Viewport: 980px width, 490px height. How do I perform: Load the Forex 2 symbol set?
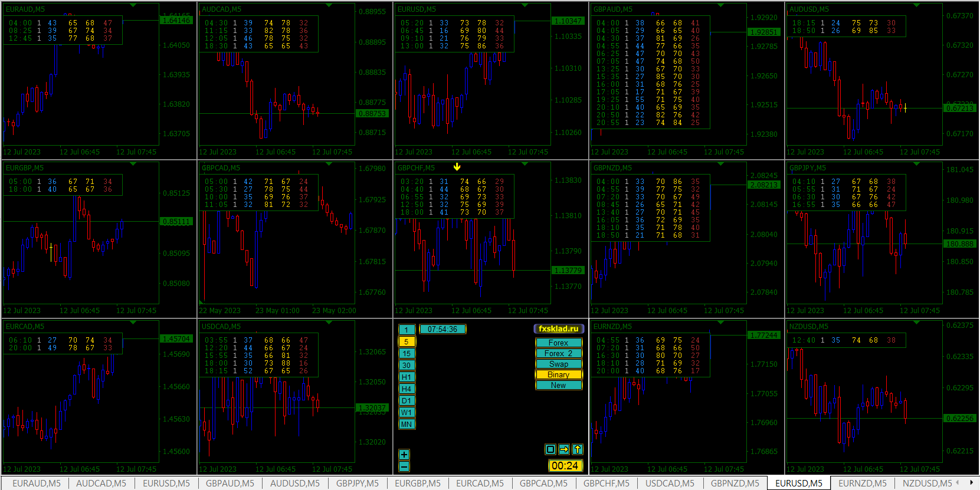click(x=559, y=353)
